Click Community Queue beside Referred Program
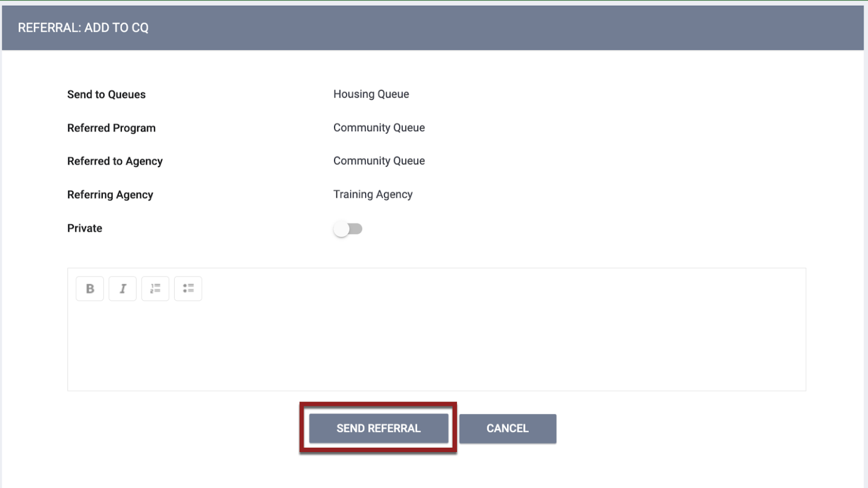Screen dimensions: 868x488 [x=379, y=128]
